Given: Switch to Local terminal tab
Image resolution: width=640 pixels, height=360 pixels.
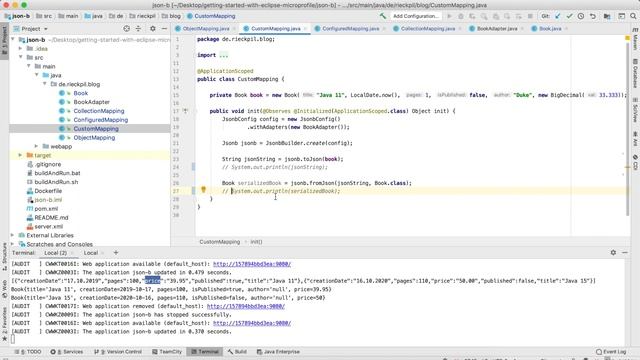Looking at the screenshot, I should coord(91,253).
